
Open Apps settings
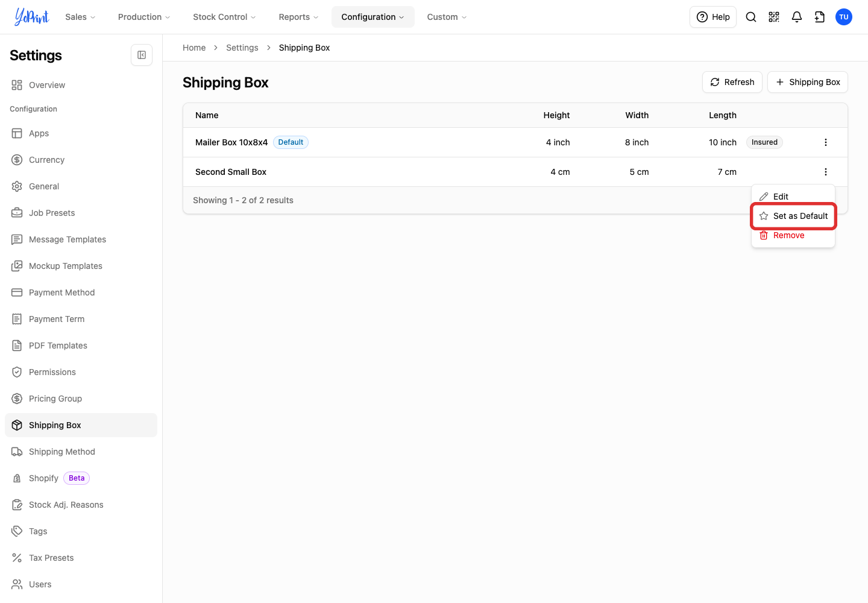[x=81, y=133]
